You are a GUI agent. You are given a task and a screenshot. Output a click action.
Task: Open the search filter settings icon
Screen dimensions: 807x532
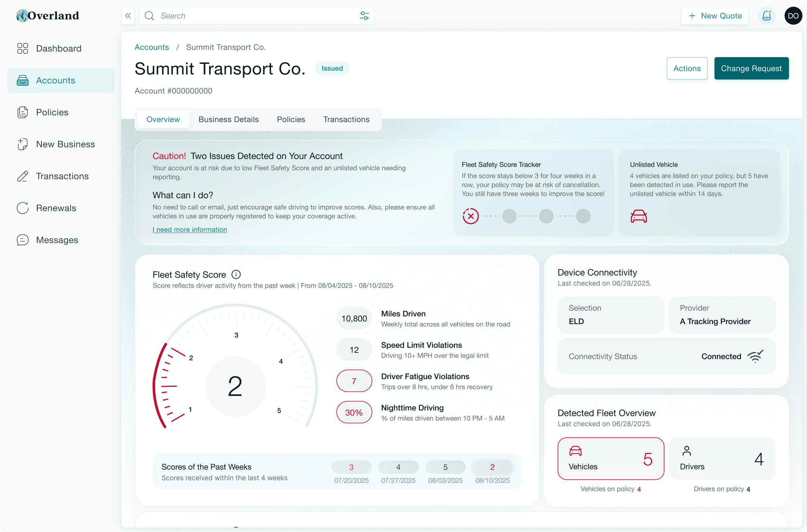point(364,16)
